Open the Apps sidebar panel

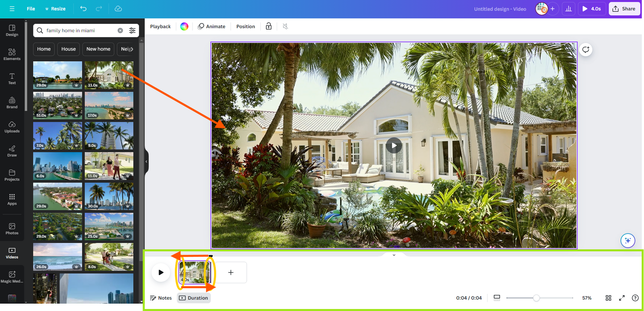pyautogui.click(x=12, y=199)
